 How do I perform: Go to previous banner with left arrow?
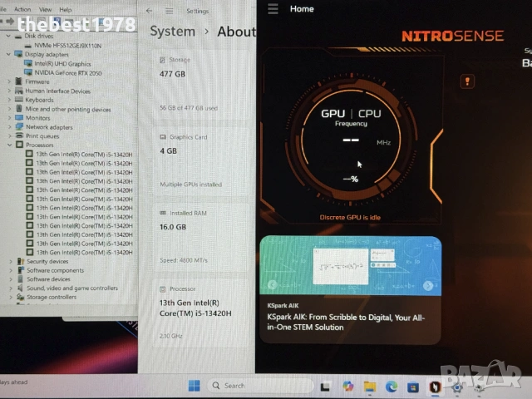click(272, 284)
